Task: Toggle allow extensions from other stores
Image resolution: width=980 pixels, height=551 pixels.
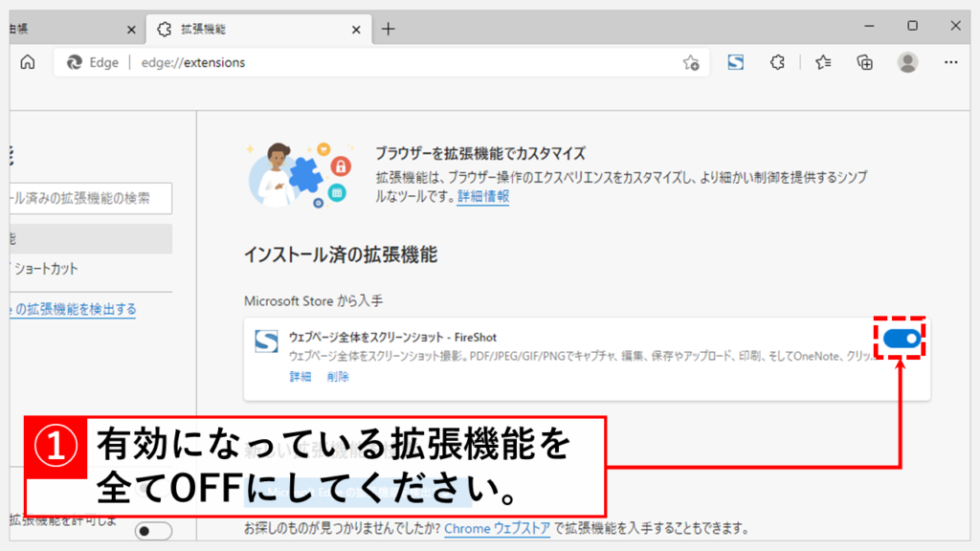Action: (x=152, y=531)
